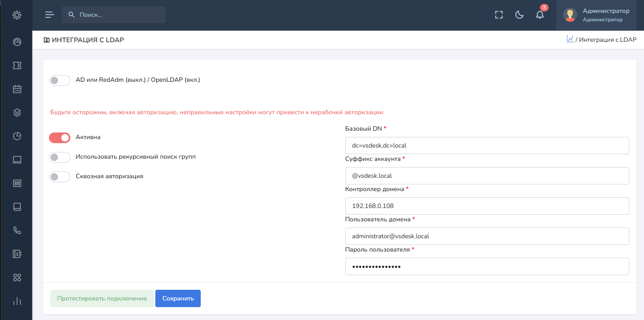
Task: Open the dashboard speedometer icon
Action: (x=17, y=42)
